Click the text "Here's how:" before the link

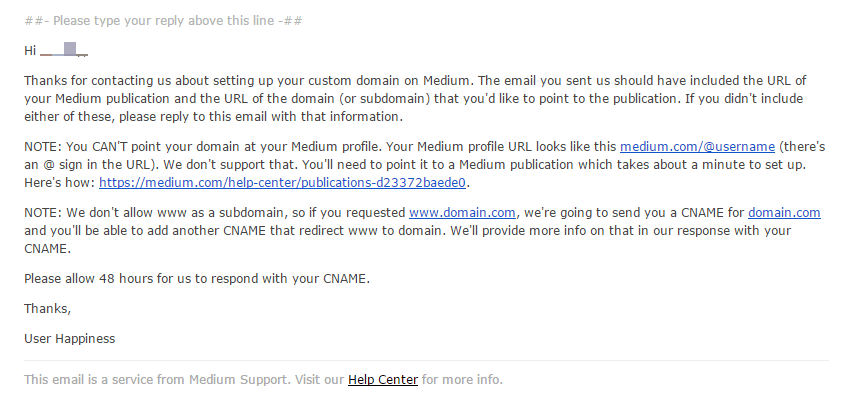pos(60,183)
